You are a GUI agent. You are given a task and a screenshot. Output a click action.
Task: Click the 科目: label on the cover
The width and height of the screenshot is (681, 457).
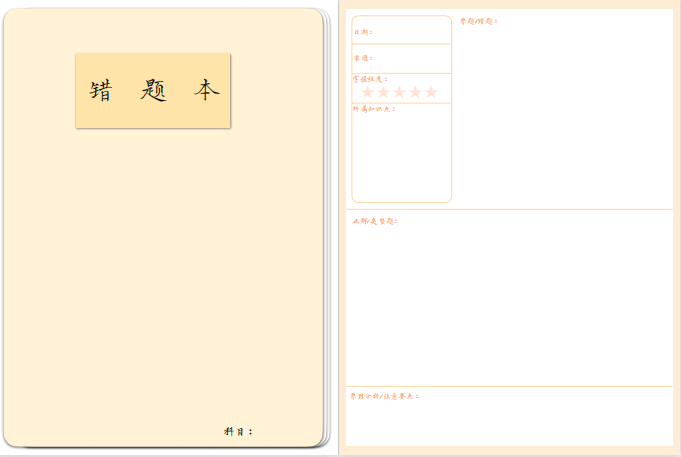pos(238,431)
